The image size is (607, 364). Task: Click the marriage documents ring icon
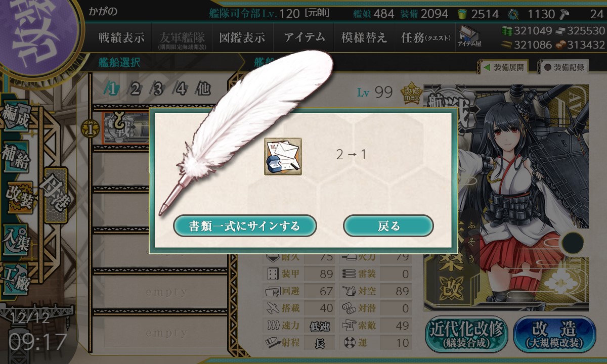[283, 157]
